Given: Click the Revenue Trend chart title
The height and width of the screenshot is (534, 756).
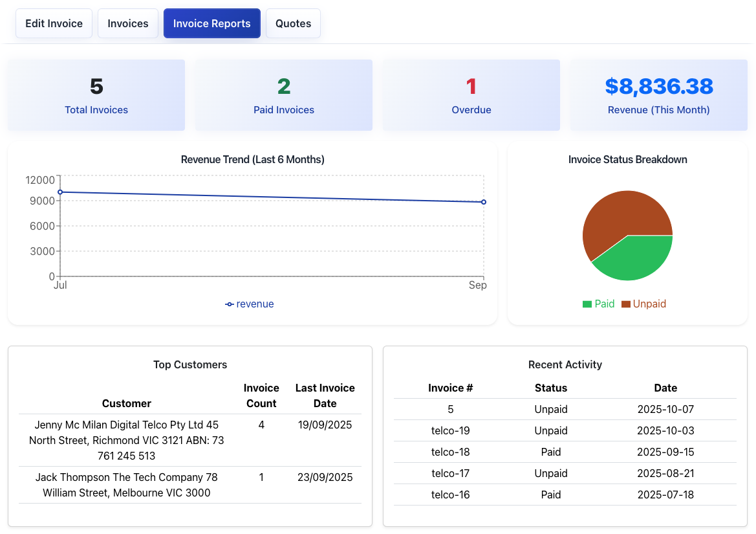Looking at the screenshot, I should (253, 160).
